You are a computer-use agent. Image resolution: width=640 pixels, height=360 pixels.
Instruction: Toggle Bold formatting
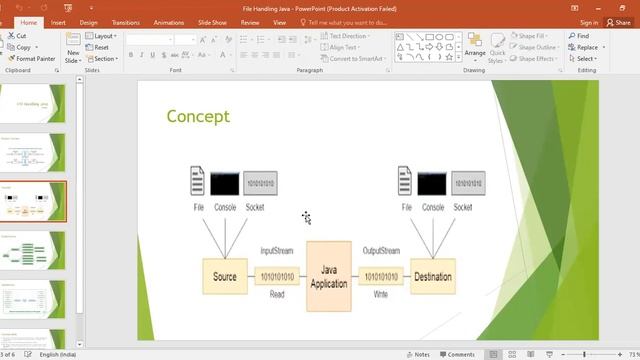pyautogui.click(x=131, y=55)
